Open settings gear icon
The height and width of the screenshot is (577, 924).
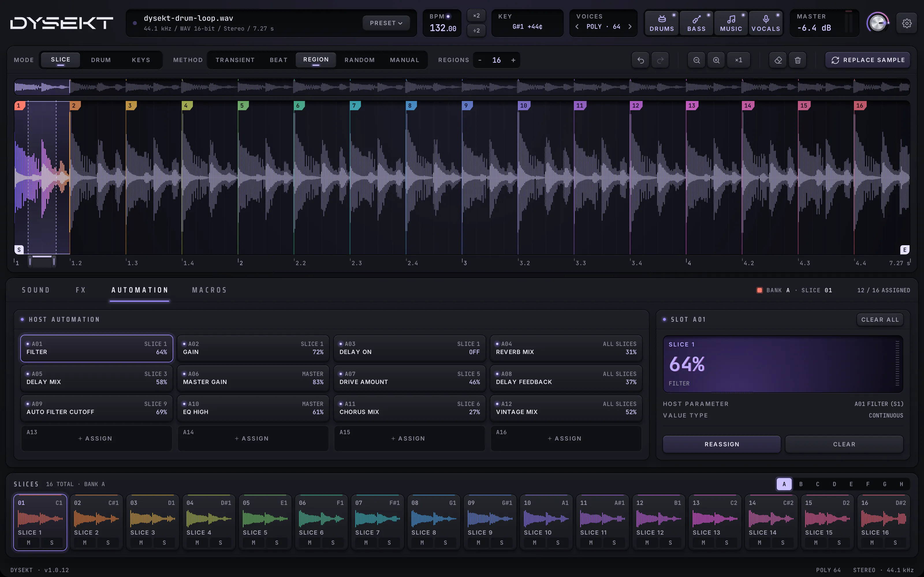[907, 23]
